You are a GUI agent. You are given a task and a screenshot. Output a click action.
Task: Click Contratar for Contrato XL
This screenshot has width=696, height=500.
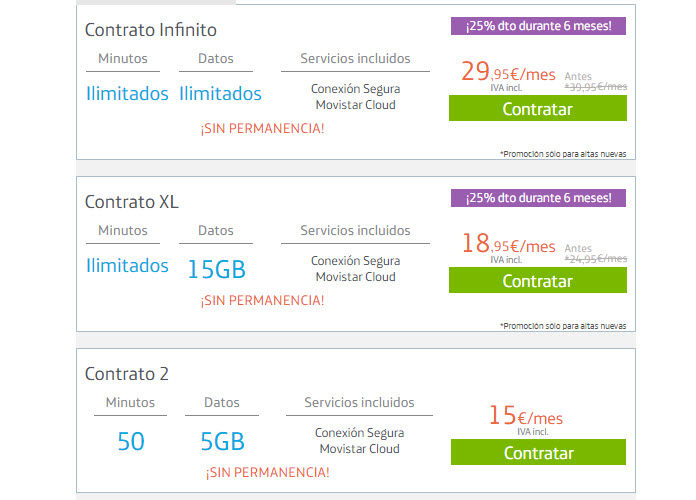(538, 280)
